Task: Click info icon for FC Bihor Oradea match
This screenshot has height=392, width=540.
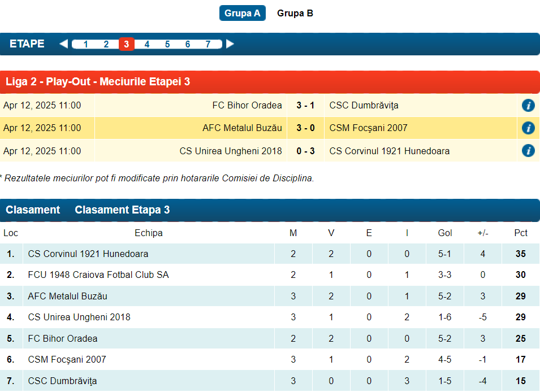Action: pyautogui.click(x=528, y=106)
